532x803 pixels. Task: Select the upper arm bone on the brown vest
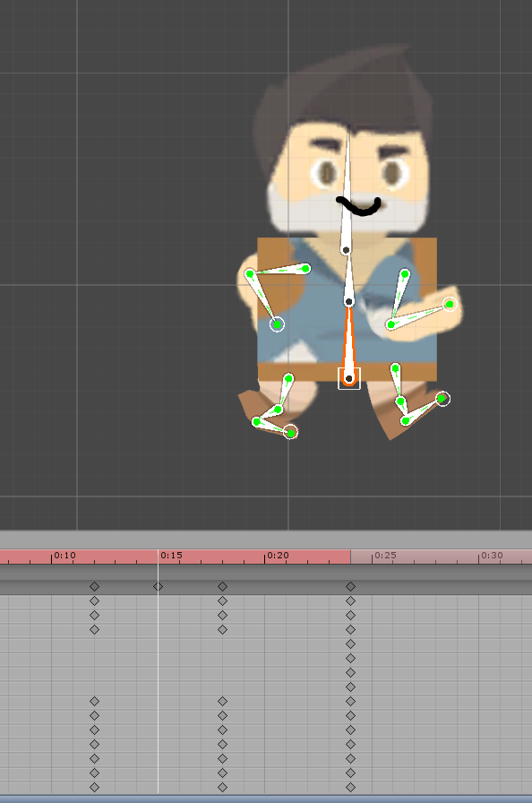click(x=279, y=271)
